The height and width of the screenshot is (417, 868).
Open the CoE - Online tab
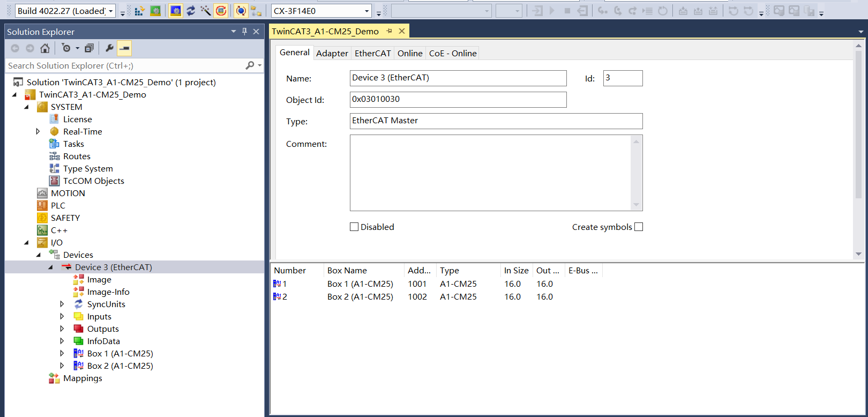pyautogui.click(x=453, y=53)
